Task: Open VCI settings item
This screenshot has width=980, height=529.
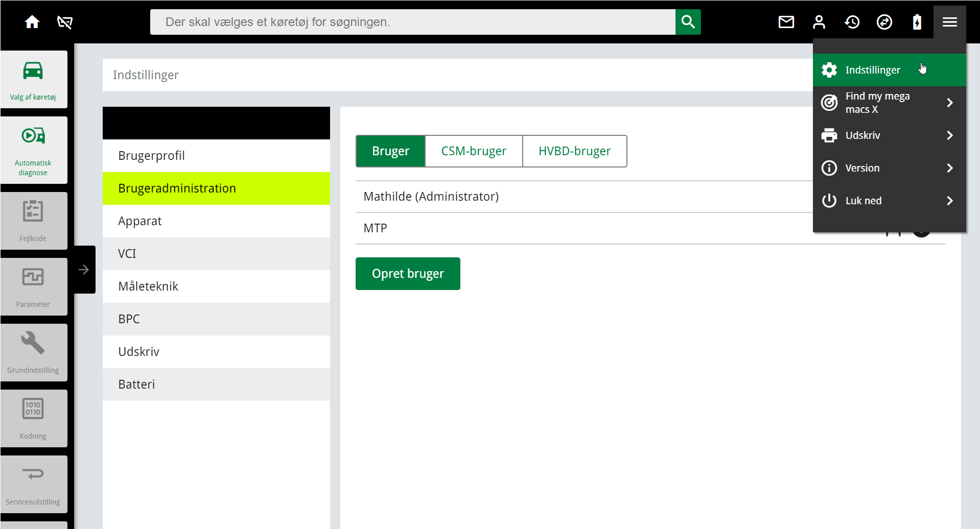Action: pos(216,254)
